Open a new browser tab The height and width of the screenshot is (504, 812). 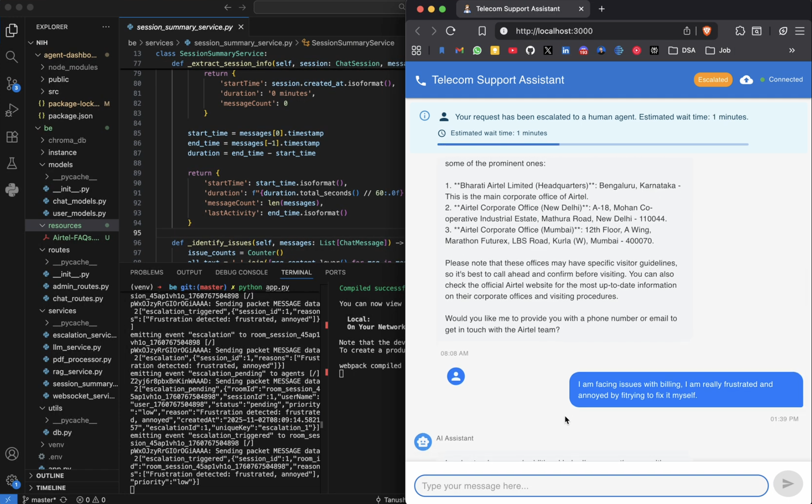click(601, 9)
